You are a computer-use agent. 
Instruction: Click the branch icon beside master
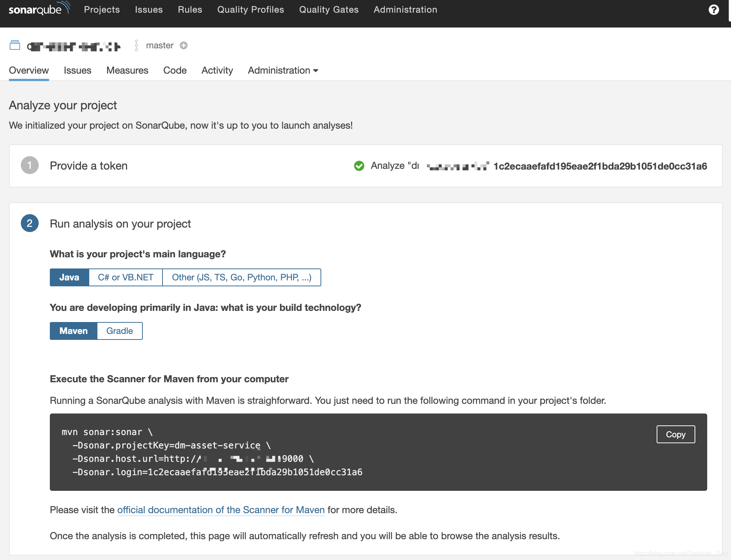tap(136, 45)
